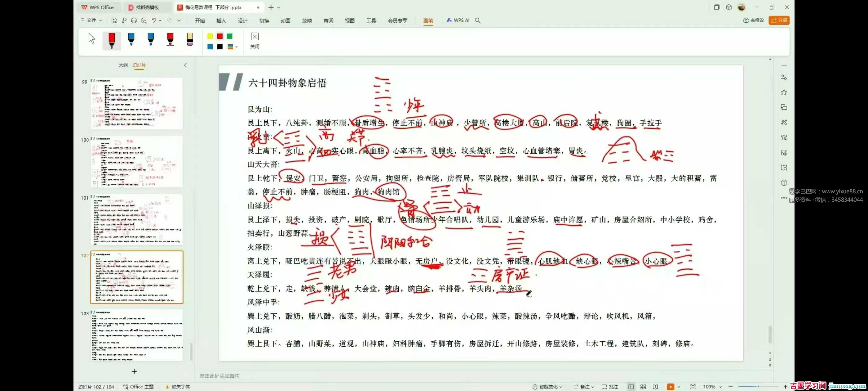Open reading view from the status bar

click(656, 387)
